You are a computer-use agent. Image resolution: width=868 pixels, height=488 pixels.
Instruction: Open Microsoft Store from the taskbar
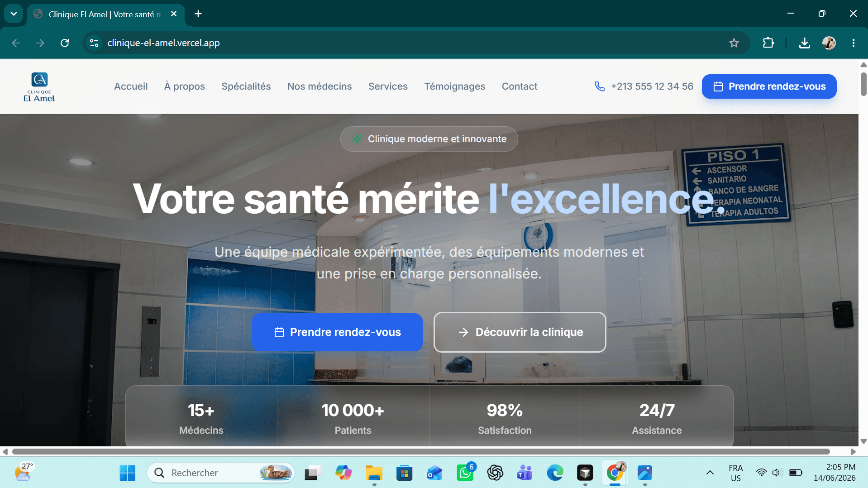tap(404, 473)
